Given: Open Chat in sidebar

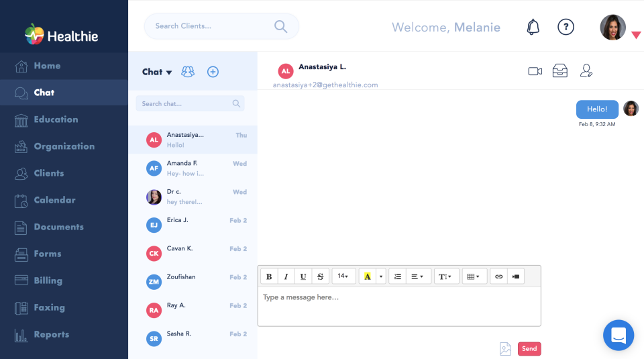Looking at the screenshot, I should tap(64, 93).
